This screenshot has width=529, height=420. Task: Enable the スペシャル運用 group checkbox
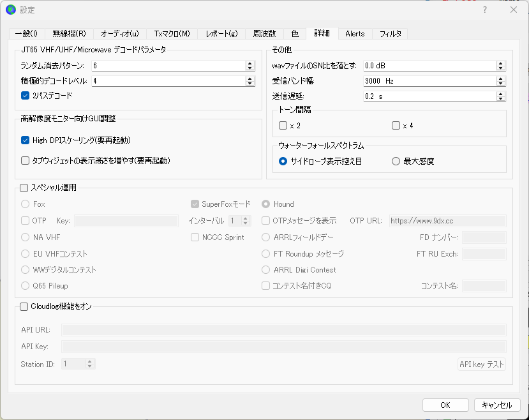pos(24,188)
